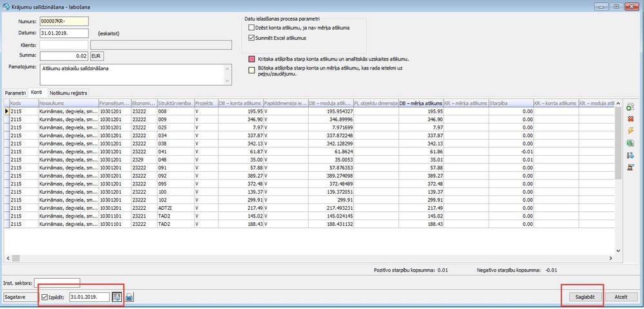The height and width of the screenshot is (309, 644).
Task: Click Finansējum cell 10301101 in 145.02 row
Action: [115, 216]
